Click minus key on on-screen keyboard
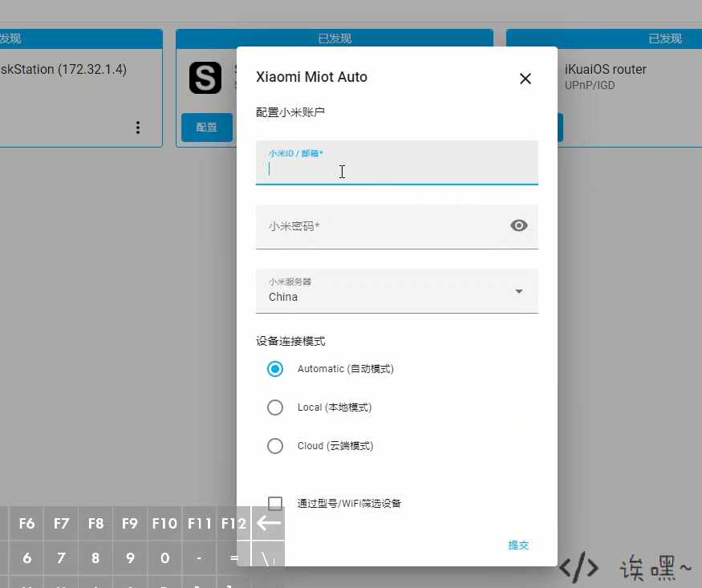The image size is (702, 588). (x=199, y=558)
